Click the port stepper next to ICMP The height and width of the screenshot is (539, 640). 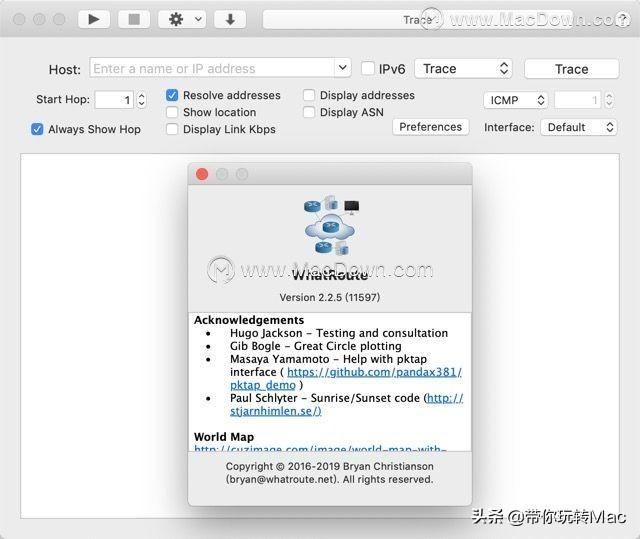[x=609, y=100]
